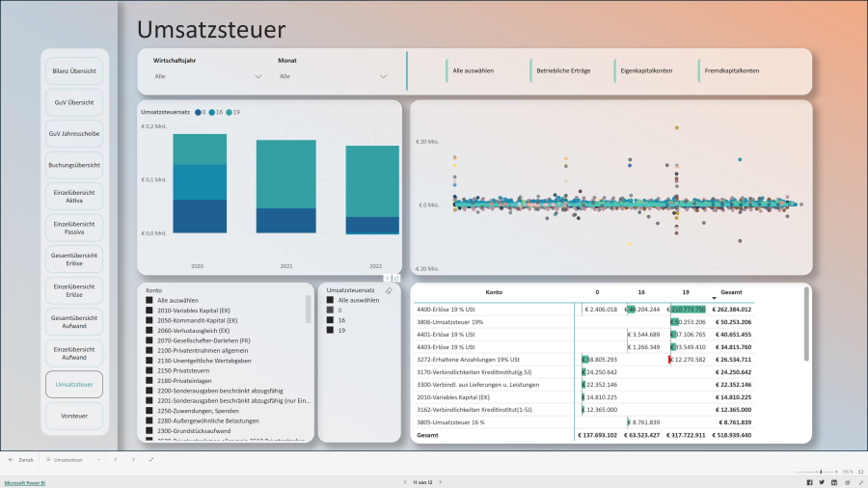Check the 2010-Variables Kapital (EK) checkbox
Viewport: 868px width, 488px height.
[x=149, y=311]
